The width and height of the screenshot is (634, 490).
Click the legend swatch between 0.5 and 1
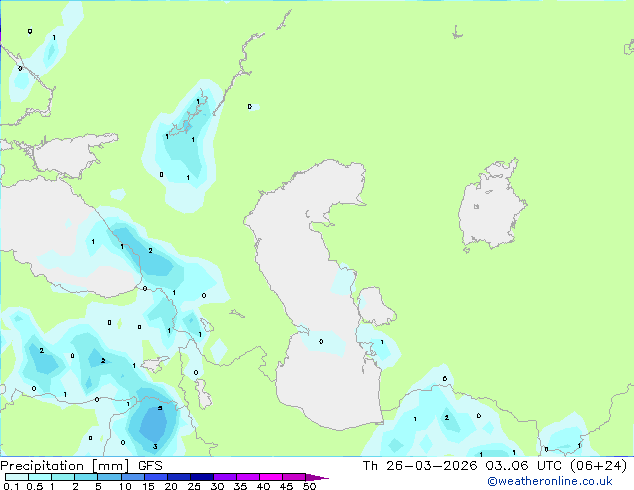tap(40, 477)
